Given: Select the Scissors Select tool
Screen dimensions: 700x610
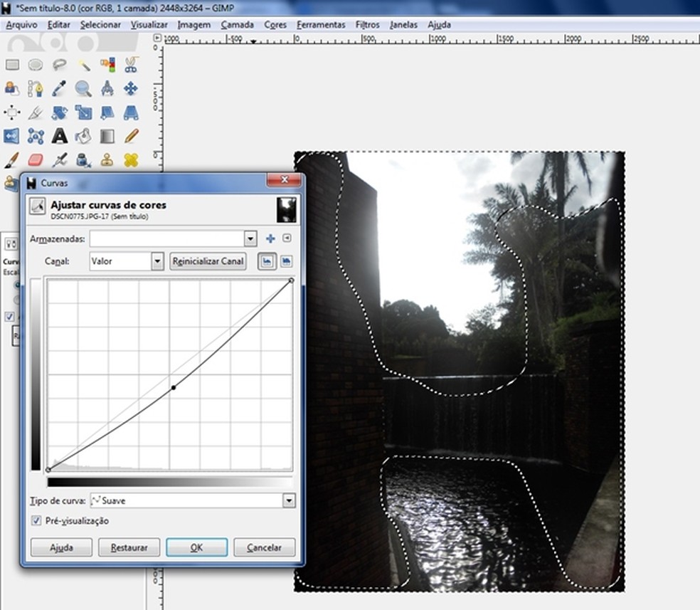Looking at the screenshot, I should (x=131, y=65).
